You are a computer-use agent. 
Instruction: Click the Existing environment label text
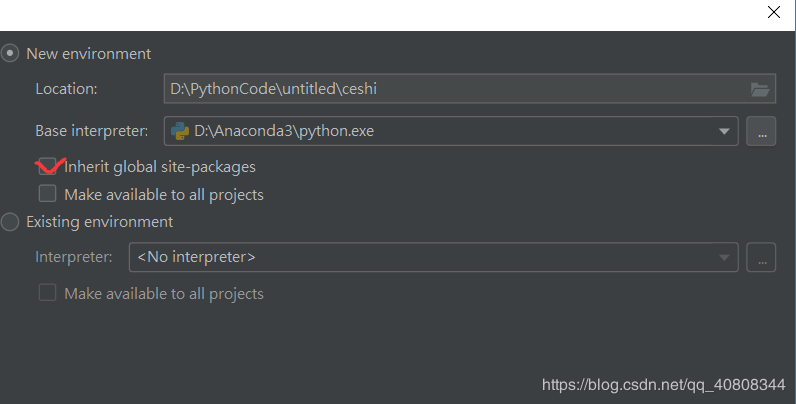pyautogui.click(x=100, y=222)
